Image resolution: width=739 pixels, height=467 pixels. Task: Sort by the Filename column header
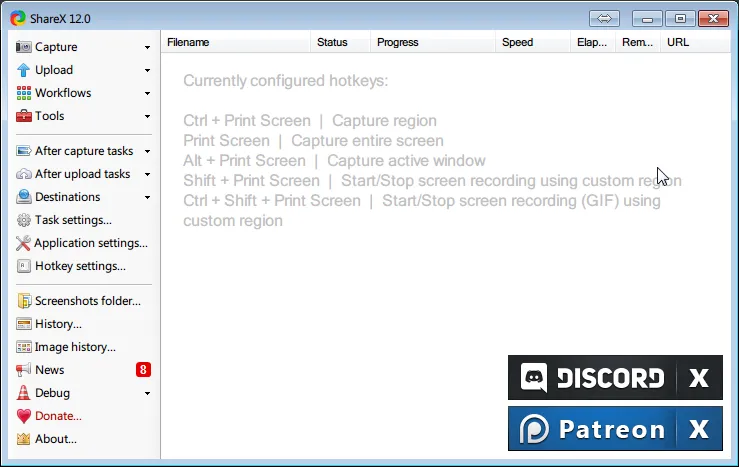click(236, 42)
